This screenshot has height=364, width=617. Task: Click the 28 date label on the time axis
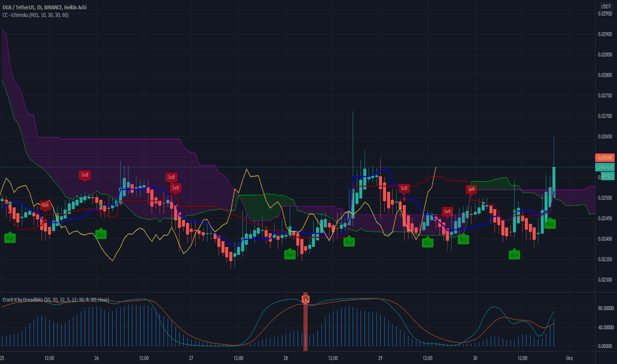pos(286,358)
